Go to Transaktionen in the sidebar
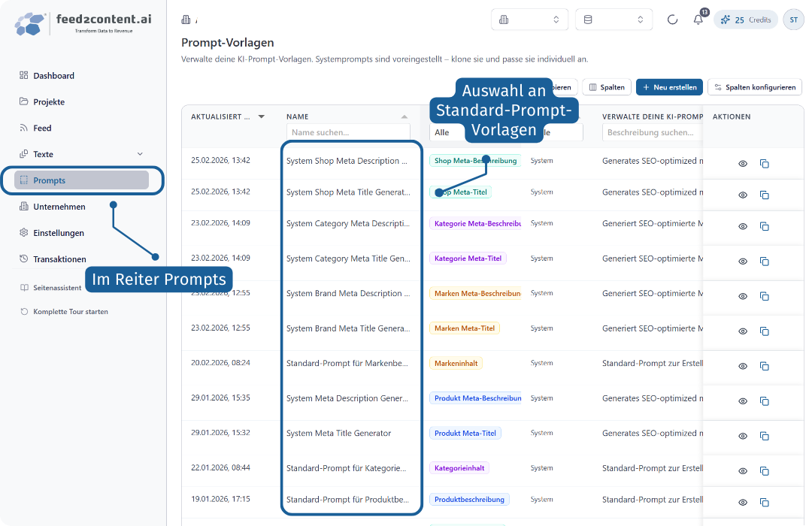 click(59, 259)
